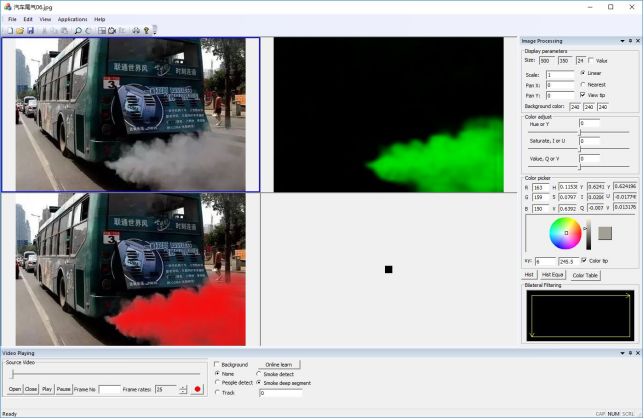
Task: Click the Hist button
Action: pos(529,275)
